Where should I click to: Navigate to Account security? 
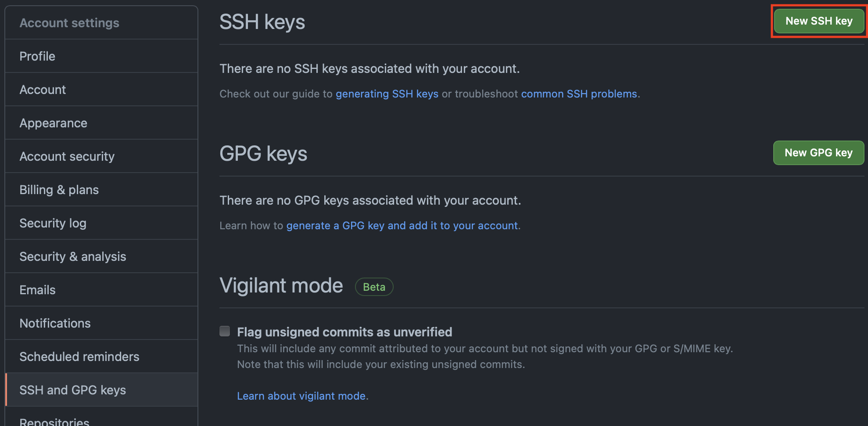point(101,156)
